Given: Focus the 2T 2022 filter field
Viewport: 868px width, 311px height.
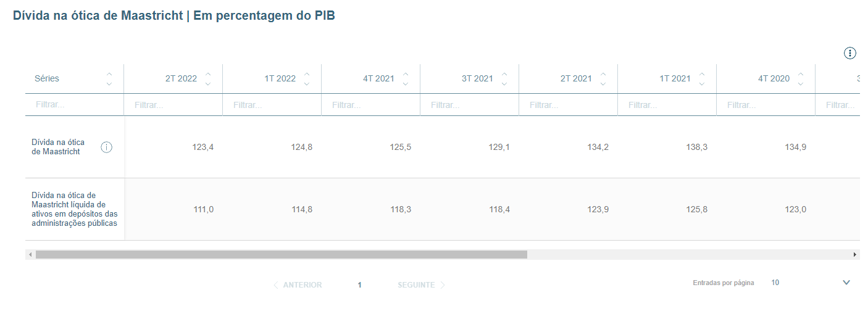Looking at the screenshot, I should pos(173,106).
